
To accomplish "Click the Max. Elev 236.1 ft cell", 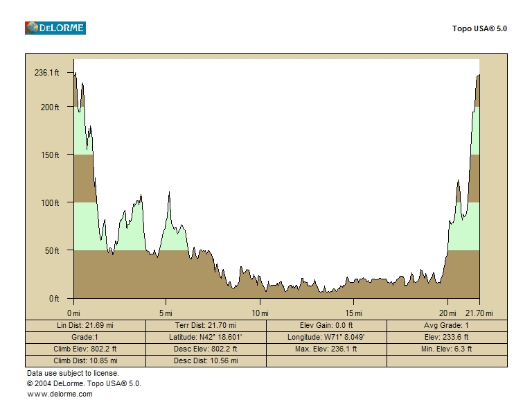I will [326, 349].
